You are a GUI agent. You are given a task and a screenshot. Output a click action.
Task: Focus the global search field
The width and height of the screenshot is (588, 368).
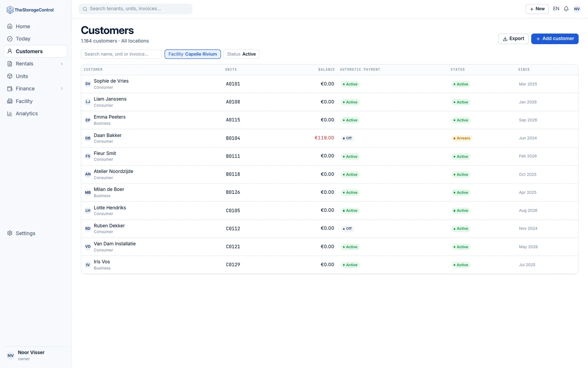tap(136, 9)
